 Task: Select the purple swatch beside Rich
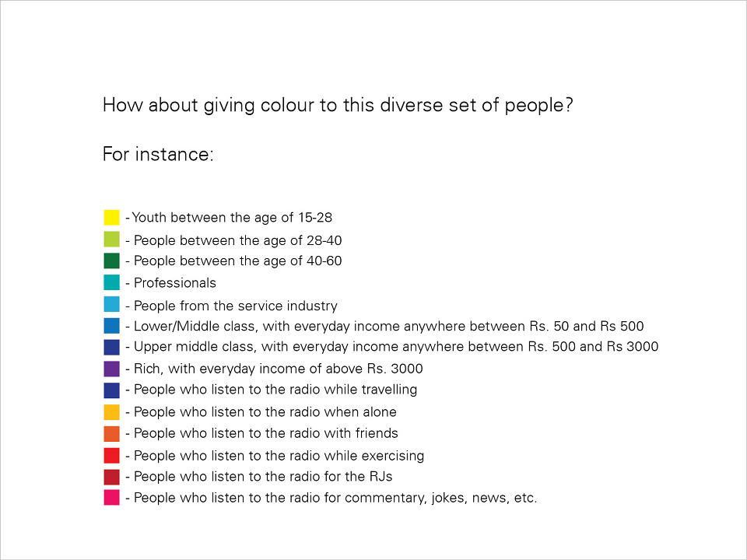pyautogui.click(x=111, y=369)
